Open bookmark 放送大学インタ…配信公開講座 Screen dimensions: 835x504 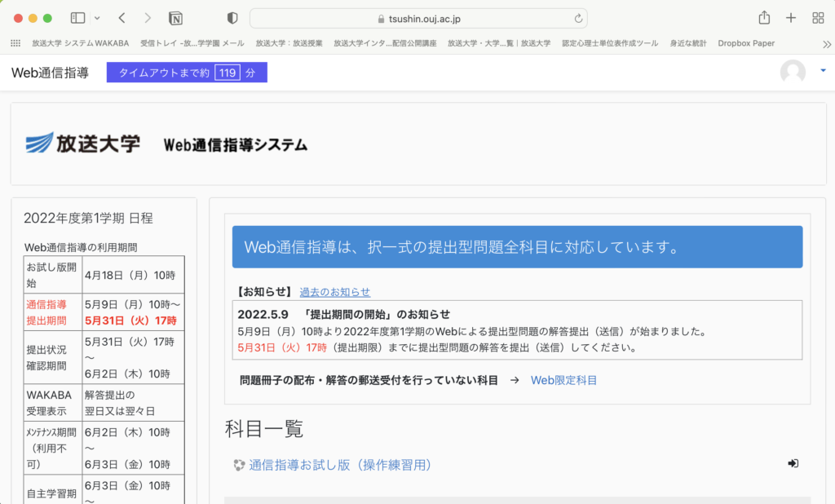(385, 43)
